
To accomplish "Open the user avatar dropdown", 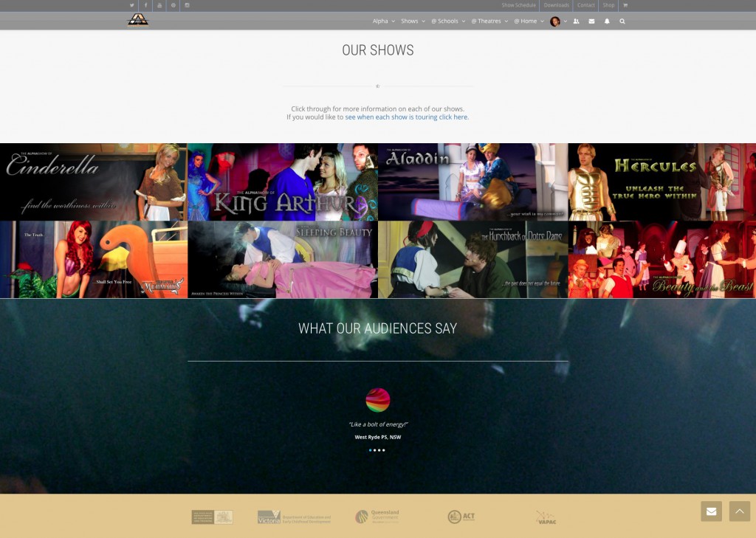I will [x=558, y=21].
